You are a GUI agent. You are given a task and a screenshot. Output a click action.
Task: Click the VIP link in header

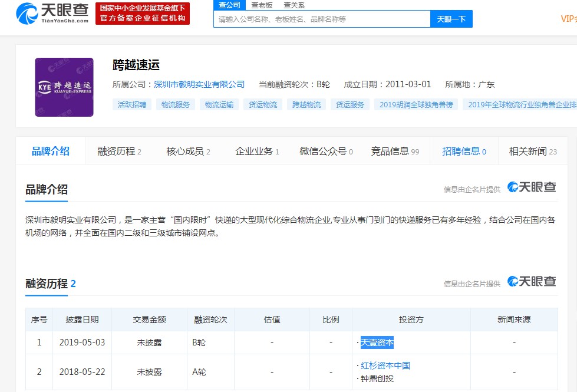coord(569,19)
